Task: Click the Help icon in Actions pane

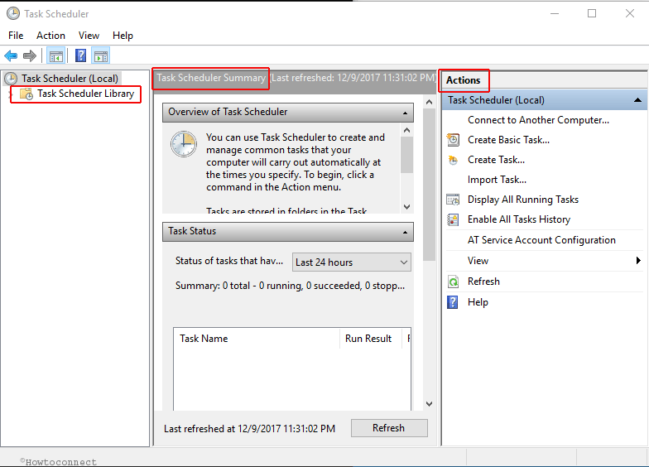Action: pos(453,302)
